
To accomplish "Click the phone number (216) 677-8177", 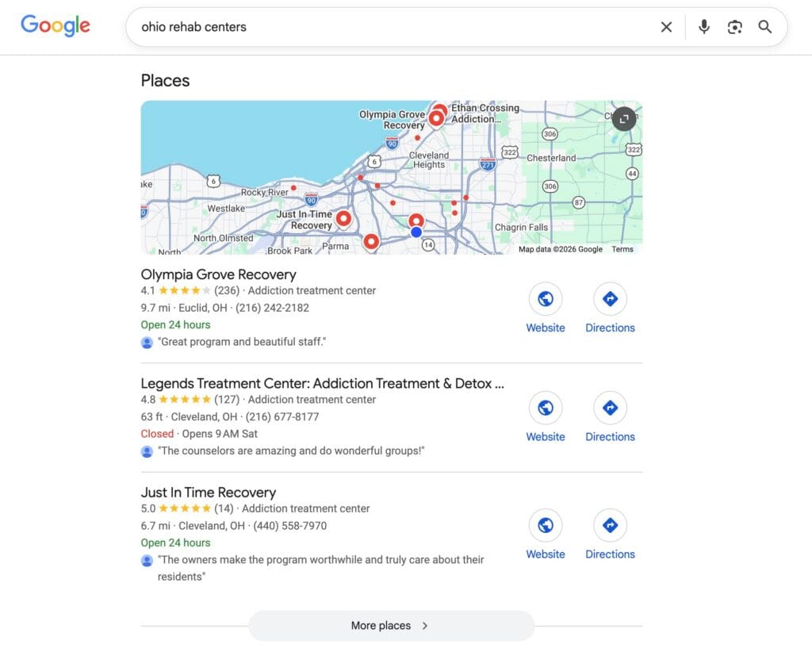I will [282, 416].
